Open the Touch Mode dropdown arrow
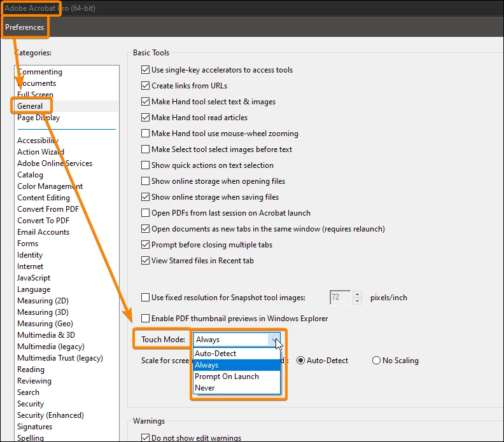Screen dimensions: 504x442 click(275, 340)
